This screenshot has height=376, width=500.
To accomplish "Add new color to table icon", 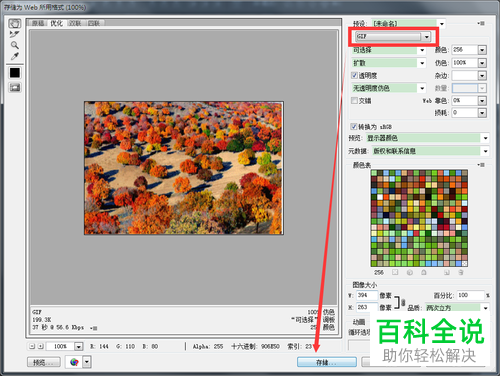I will (447, 272).
